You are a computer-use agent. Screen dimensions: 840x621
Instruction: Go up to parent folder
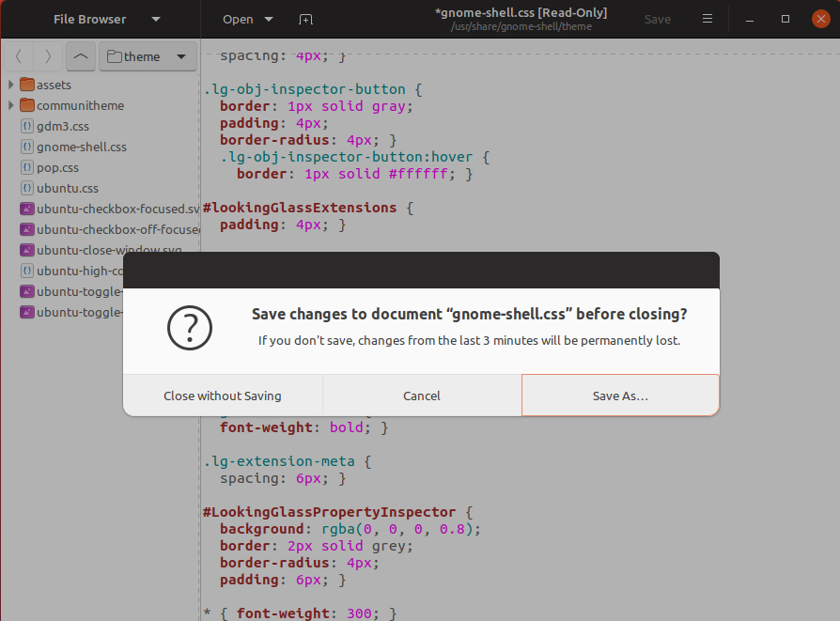(x=81, y=56)
